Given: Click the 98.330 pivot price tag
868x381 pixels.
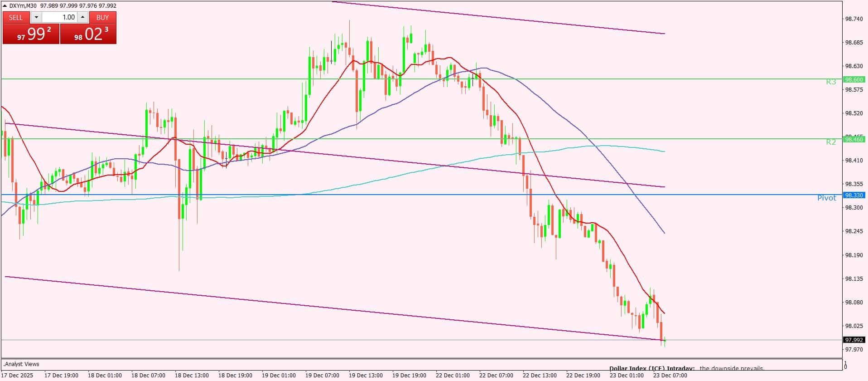Looking at the screenshot, I should coord(854,195).
